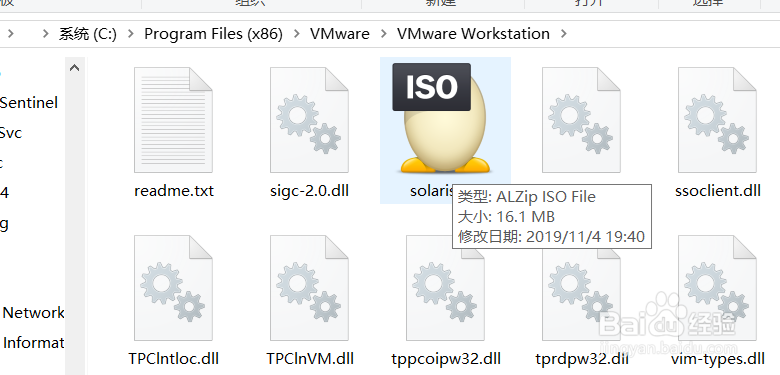Select the TPClntloc.dll file icon

coord(173,288)
